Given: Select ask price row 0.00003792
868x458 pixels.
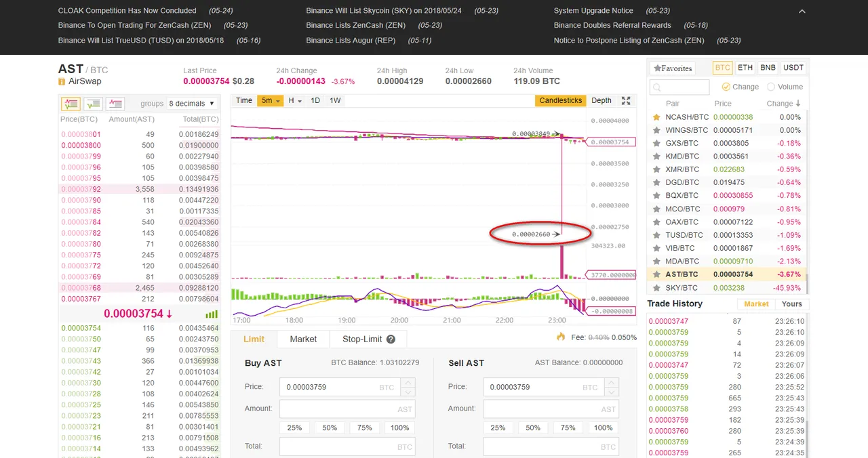Looking at the screenshot, I should (x=140, y=189).
